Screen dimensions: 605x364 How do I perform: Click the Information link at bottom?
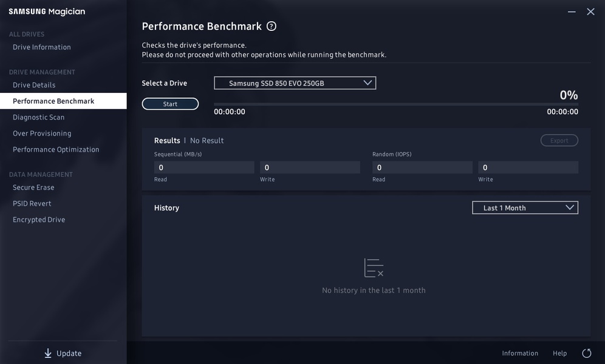pos(520,353)
